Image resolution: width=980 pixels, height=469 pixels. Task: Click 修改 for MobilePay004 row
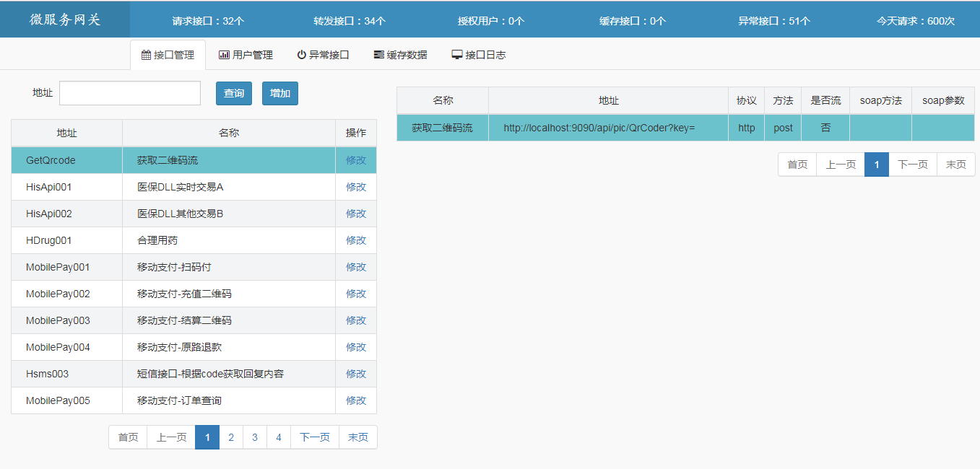pyautogui.click(x=356, y=347)
